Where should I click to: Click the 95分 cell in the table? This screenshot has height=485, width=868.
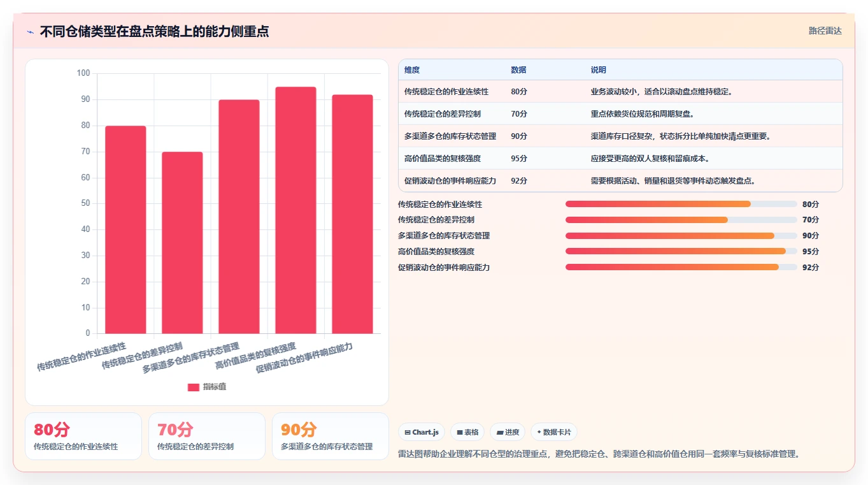pos(519,158)
